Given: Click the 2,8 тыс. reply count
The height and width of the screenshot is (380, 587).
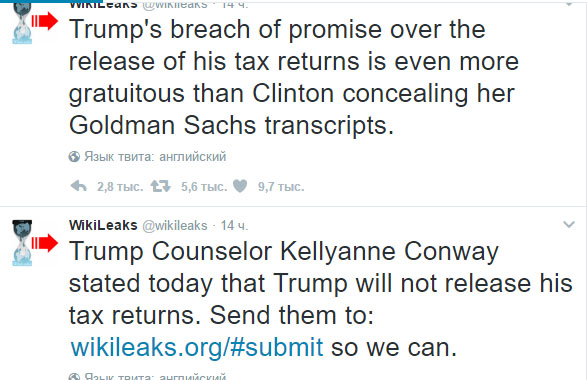Looking at the screenshot, I should coord(120,186).
